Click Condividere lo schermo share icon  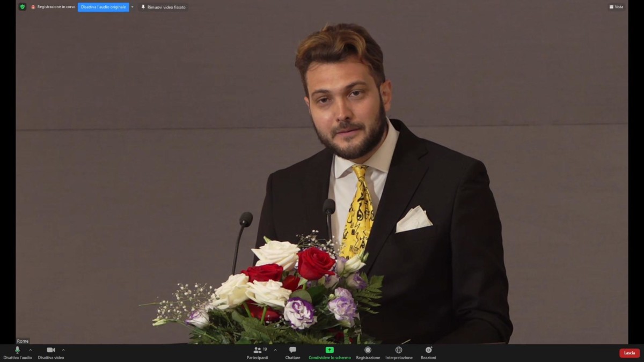[330, 350]
